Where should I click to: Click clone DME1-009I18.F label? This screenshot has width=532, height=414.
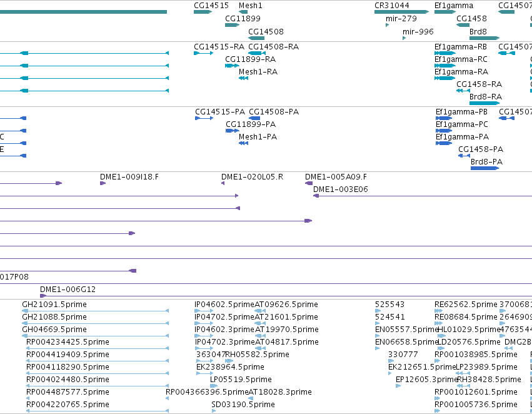129,177
